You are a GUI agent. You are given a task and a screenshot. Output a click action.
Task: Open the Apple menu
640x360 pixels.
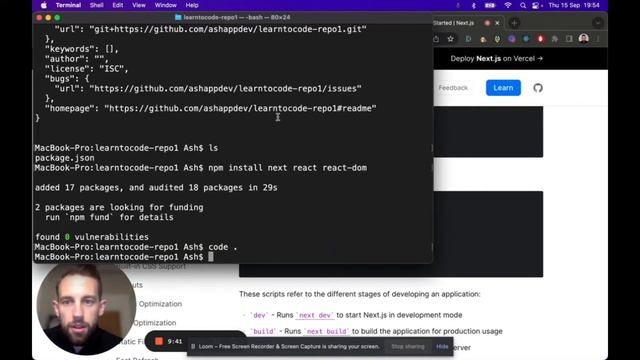click(x=44, y=5)
